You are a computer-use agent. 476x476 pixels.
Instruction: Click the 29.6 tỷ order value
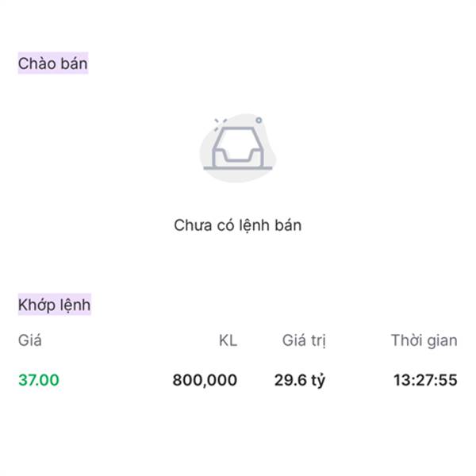300,380
